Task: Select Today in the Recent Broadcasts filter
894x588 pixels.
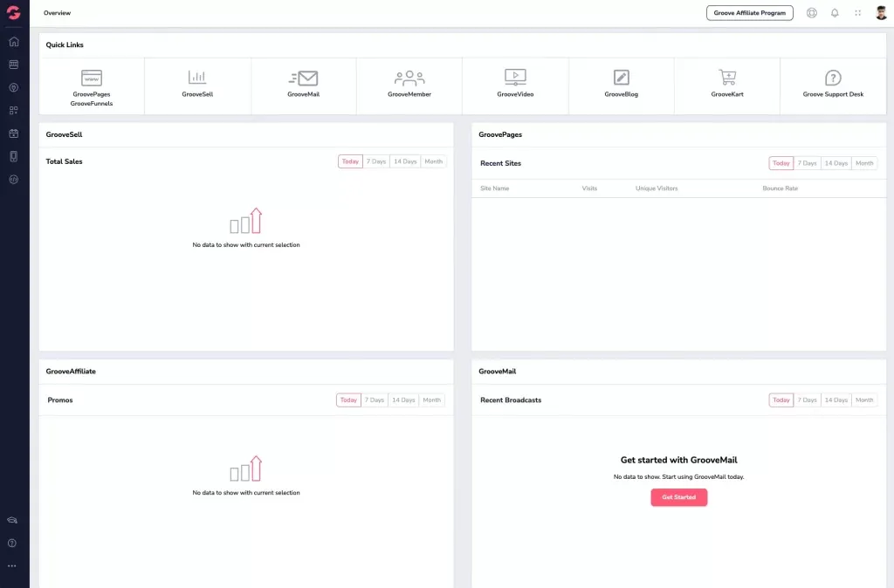Action: [x=781, y=400]
